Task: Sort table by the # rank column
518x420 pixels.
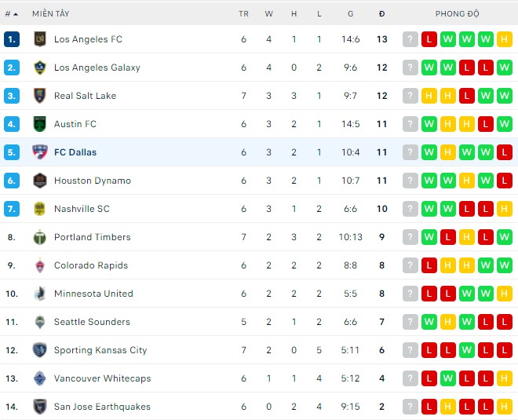Action: click(x=11, y=14)
